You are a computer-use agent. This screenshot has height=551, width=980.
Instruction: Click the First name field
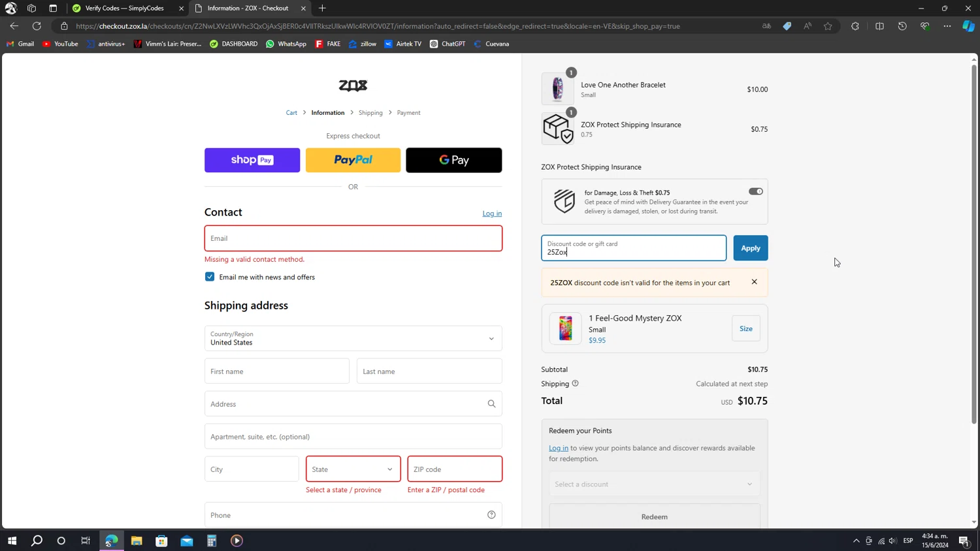pos(276,371)
